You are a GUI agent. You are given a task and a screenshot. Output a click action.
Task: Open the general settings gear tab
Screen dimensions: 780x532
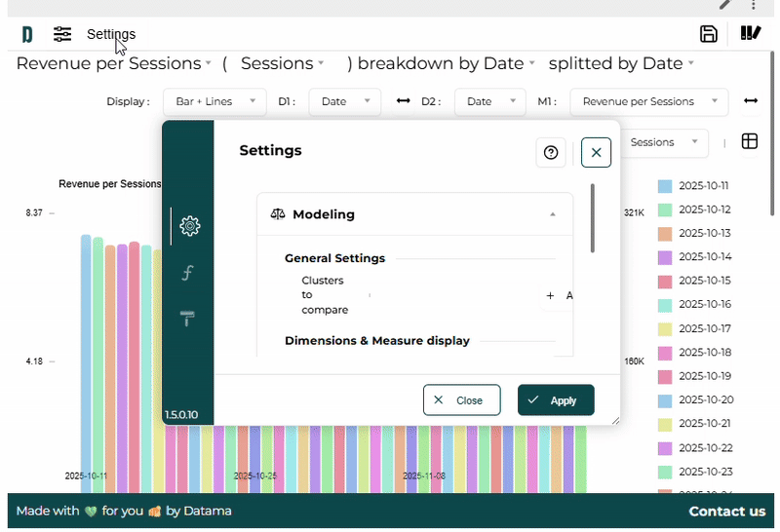pos(190,226)
